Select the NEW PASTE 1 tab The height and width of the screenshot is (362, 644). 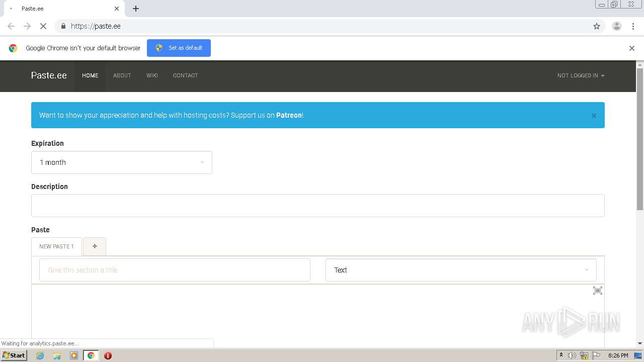point(56,246)
